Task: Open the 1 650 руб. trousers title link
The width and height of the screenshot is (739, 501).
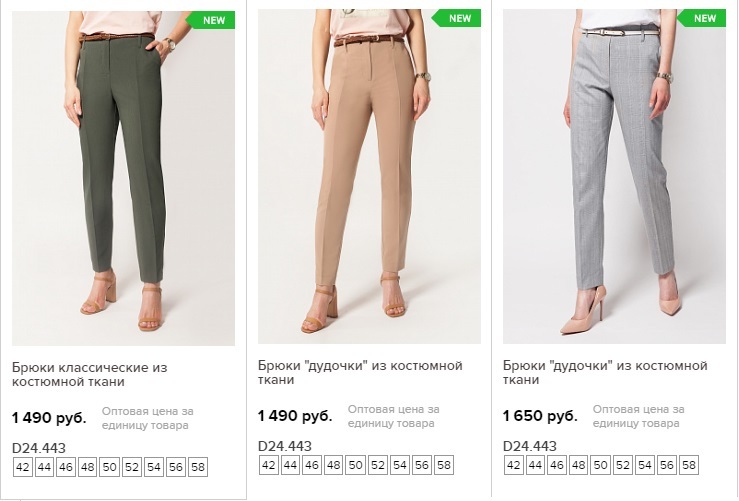Action: 605,374
